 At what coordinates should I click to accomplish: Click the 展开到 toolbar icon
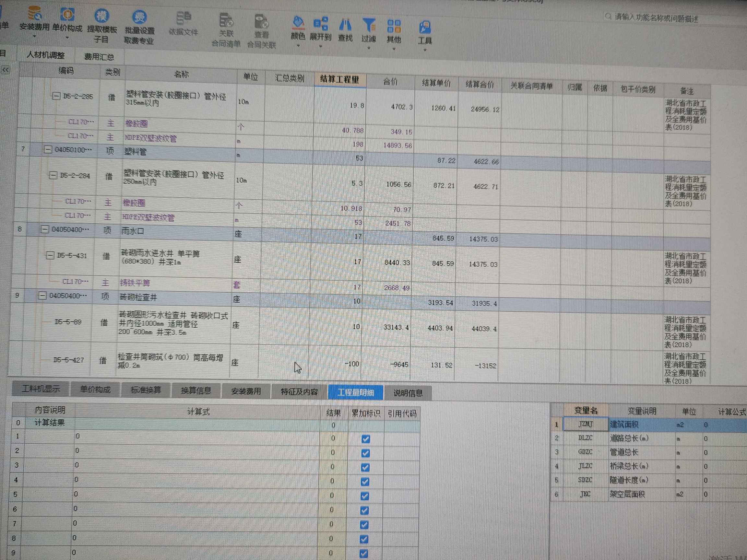click(x=320, y=24)
